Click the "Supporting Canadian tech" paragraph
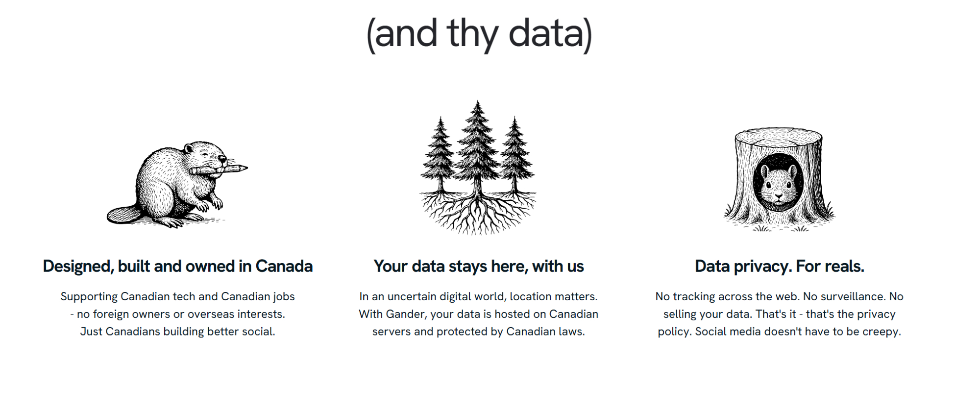Image resolution: width=980 pixels, height=409 pixels. tap(177, 297)
